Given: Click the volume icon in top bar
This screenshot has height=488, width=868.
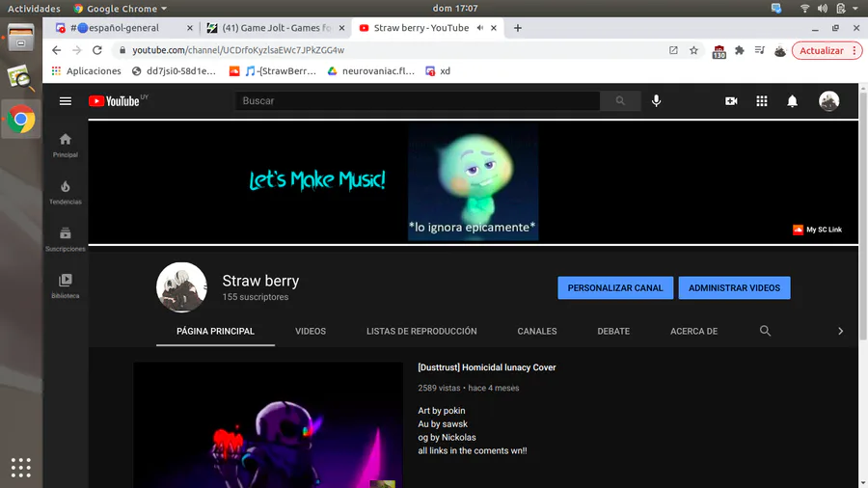Looking at the screenshot, I should click(x=822, y=9).
